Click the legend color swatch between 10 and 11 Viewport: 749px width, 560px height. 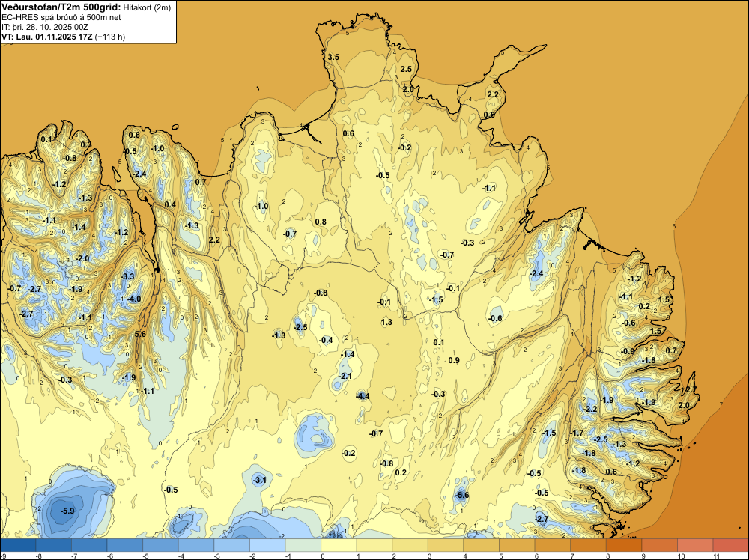point(696,545)
